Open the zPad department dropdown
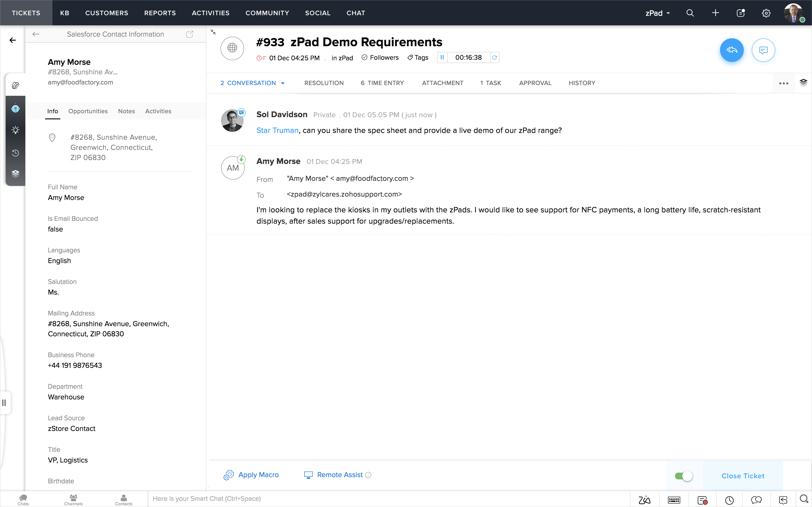The image size is (812, 507). (x=657, y=13)
